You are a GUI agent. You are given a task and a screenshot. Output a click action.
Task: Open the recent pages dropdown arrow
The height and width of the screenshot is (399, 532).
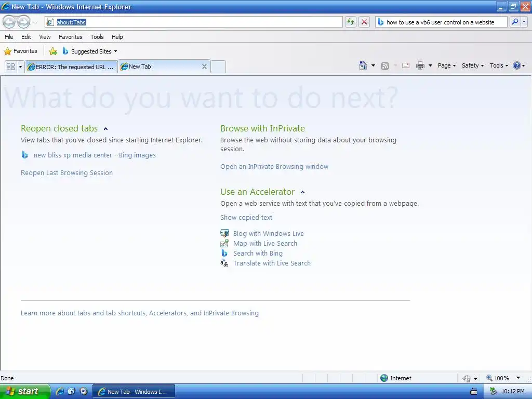click(35, 22)
